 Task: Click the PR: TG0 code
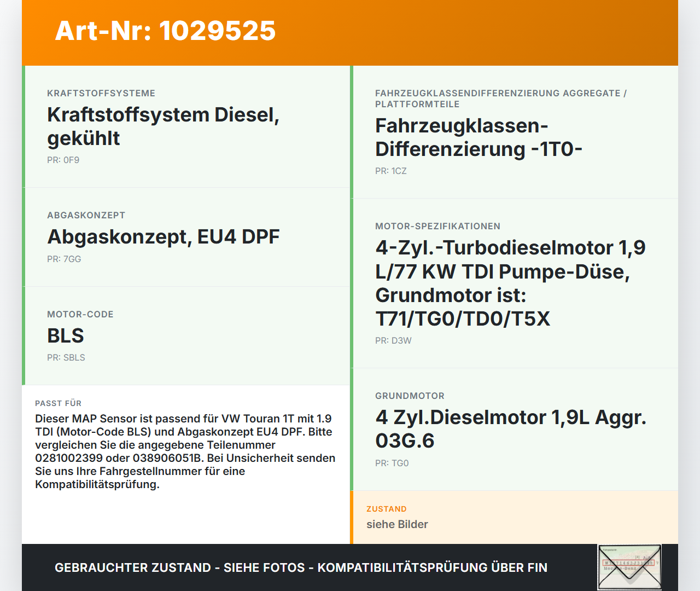392,462
